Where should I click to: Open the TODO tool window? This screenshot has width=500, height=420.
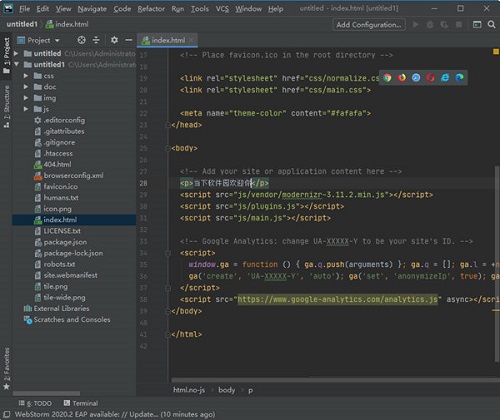click(x=35, y=403)
